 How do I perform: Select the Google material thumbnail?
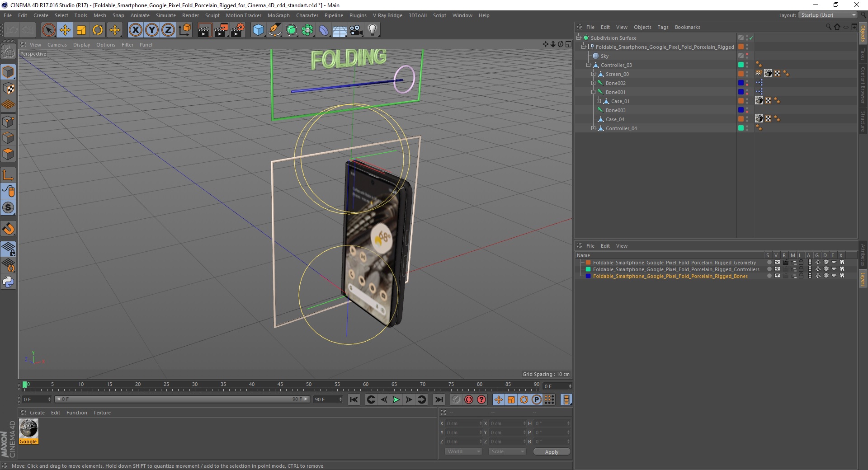[x=28, y=432]
